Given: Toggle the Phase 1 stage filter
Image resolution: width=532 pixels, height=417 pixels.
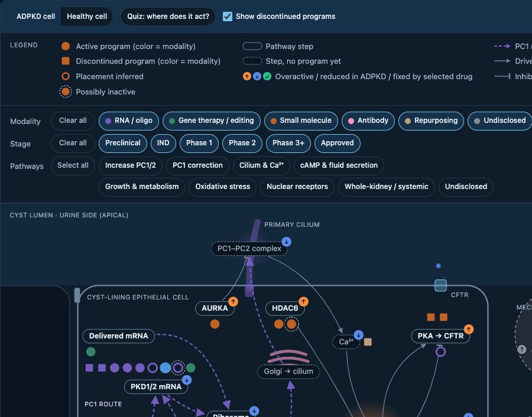Looking at the screenshot, I should tap(199, 143).
